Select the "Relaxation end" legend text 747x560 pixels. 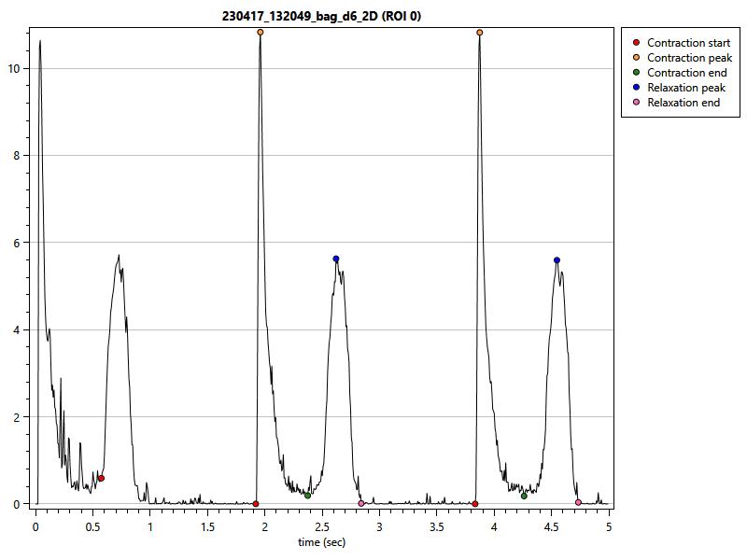tap(684, 103)
